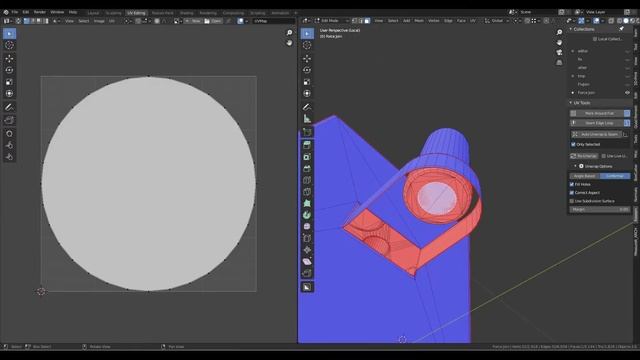Select the Rip Region tool in UV editor

coord(9,120)
